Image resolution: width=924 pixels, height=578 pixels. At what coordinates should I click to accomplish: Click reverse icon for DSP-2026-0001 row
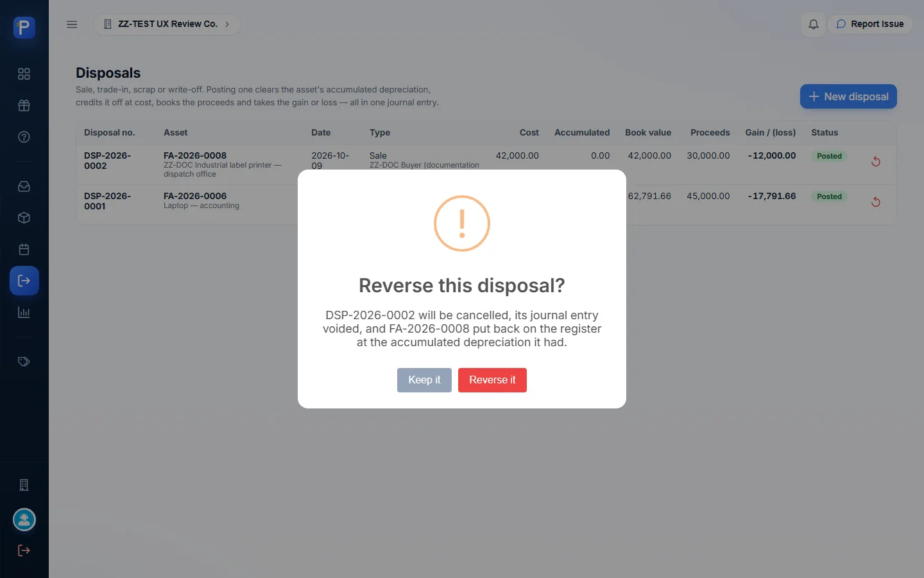875,202
